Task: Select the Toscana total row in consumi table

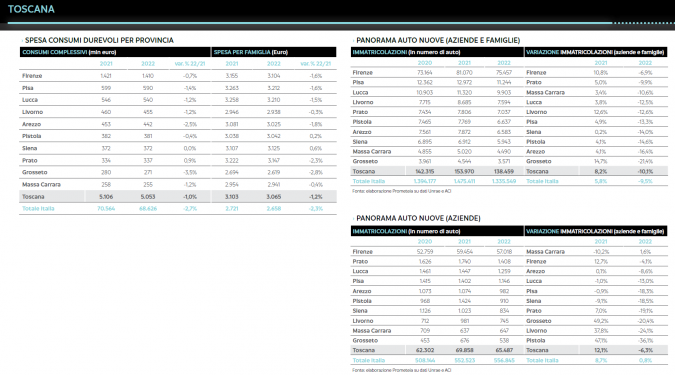Action: click(178, 196)
